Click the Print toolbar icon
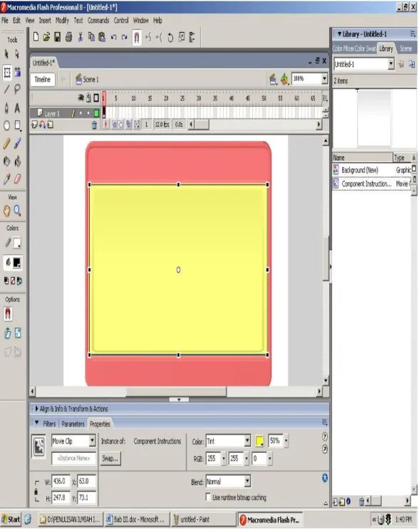 coord(68,37)
